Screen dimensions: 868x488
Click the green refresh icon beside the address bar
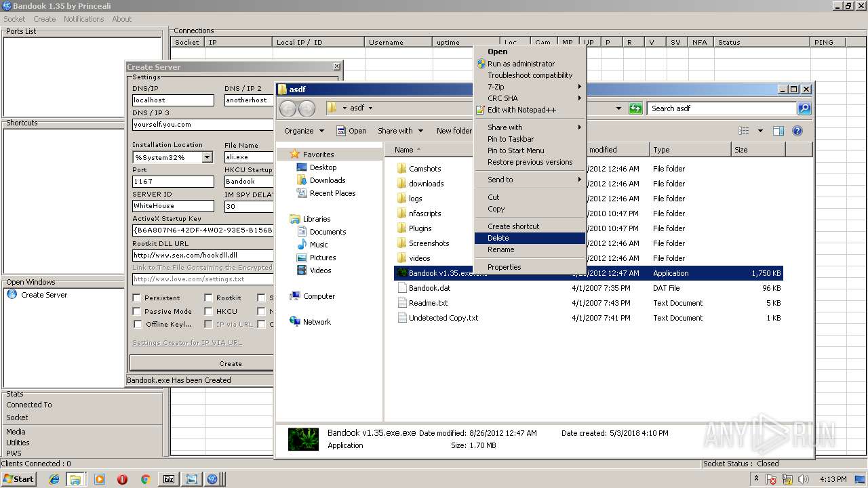[635, 108]
